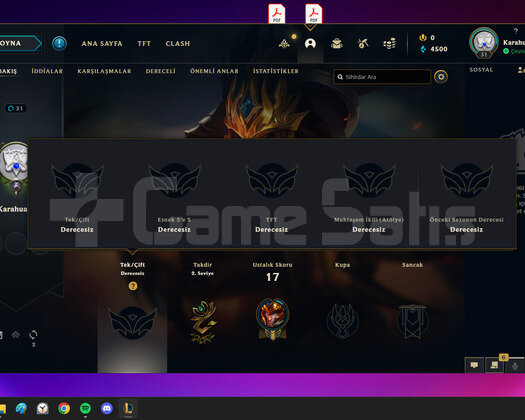Viewport: 525px width, 420px height.
Task: Click the Ustalık Skoru champion mastery icon
Action: click(x=273, y=319)
